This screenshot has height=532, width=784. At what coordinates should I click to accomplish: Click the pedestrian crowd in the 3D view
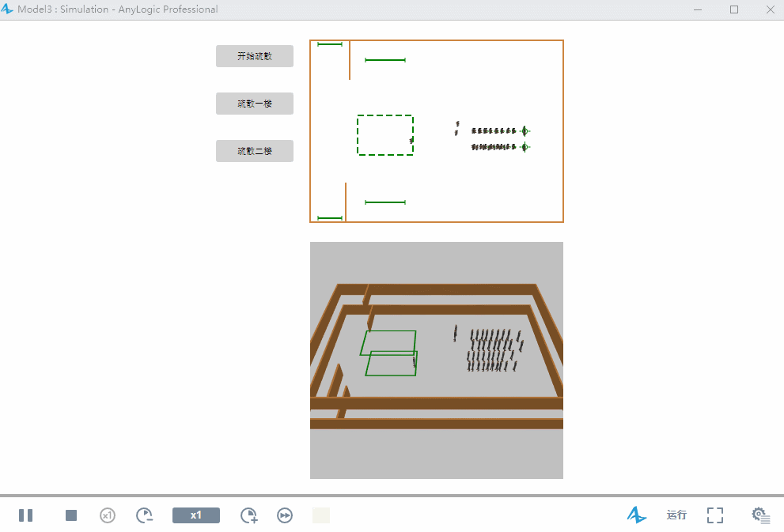pos(495,349)
